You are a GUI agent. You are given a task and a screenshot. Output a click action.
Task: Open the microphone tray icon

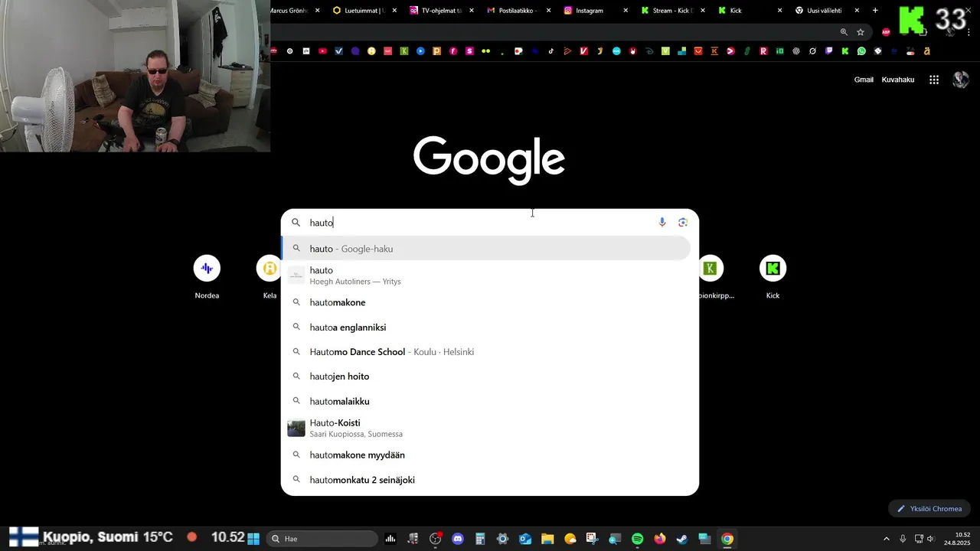(903, 539)
